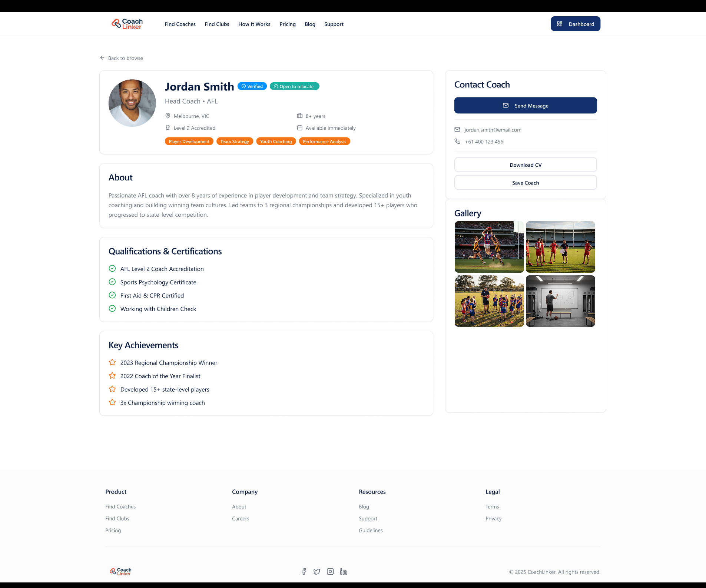Open the Instagram icon link in footer
The width and height of the screenshot is (706, 588).
(330, 572)
